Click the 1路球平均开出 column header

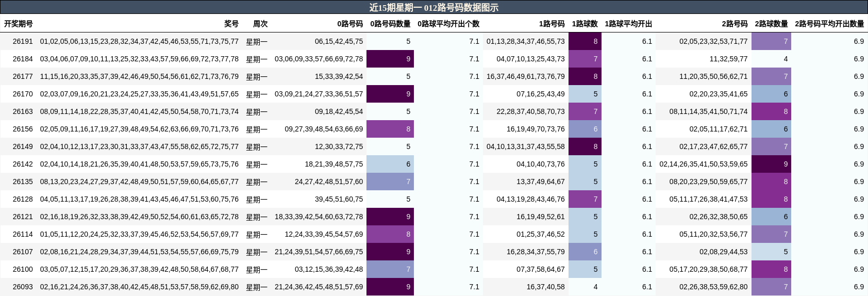point(628,24)
